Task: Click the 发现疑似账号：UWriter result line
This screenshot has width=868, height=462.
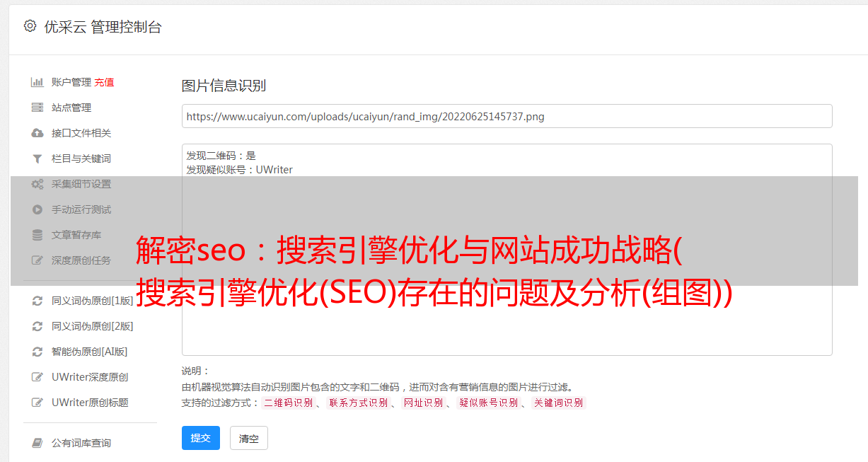Action: point(239,170)
